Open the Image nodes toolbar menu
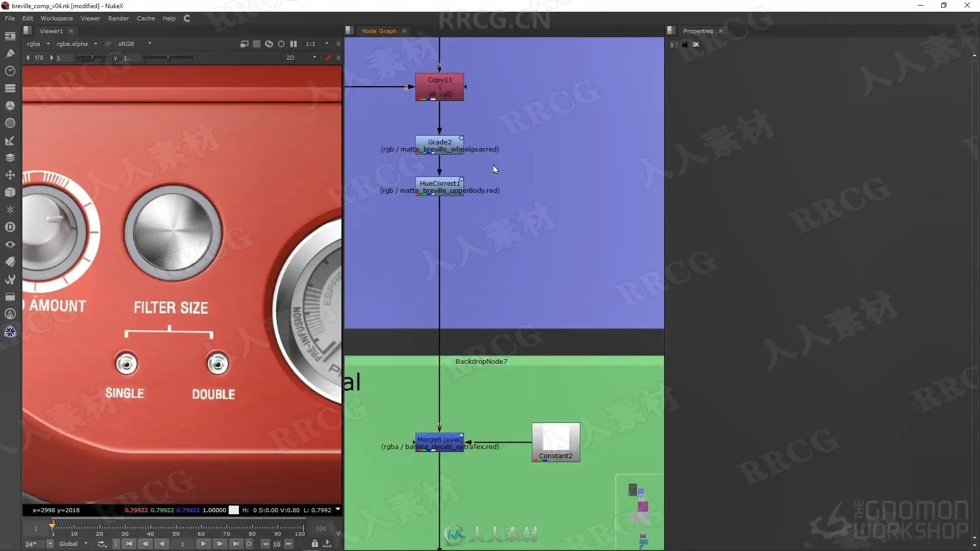Screen dimensions: 980x551 (x=10, y=36)
